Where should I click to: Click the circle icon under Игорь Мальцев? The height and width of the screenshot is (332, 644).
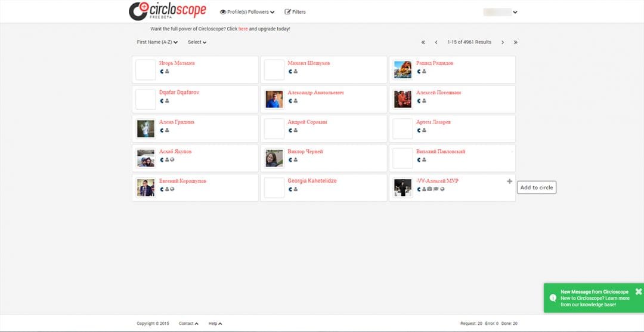(x=162, y=71)
